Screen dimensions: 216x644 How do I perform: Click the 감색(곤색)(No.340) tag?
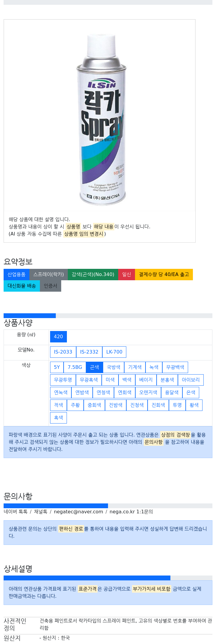tap(93, 275)
